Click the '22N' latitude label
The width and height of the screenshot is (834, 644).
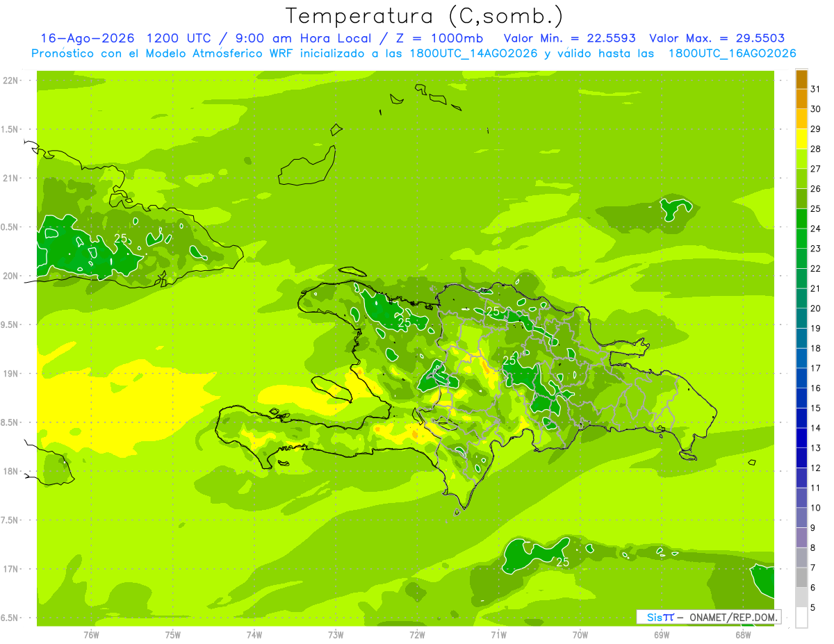[10, 81]
